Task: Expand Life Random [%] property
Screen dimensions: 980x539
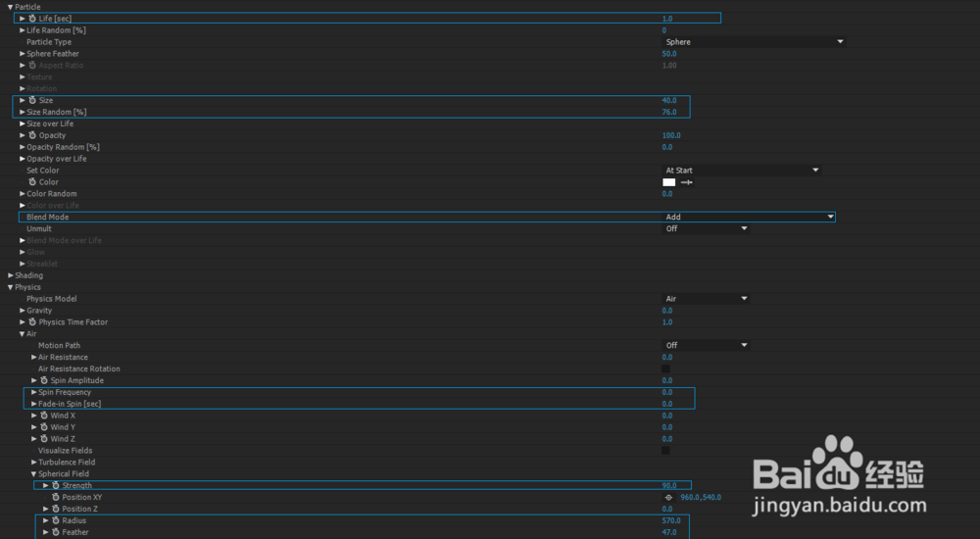Action: tap(22, 30)
